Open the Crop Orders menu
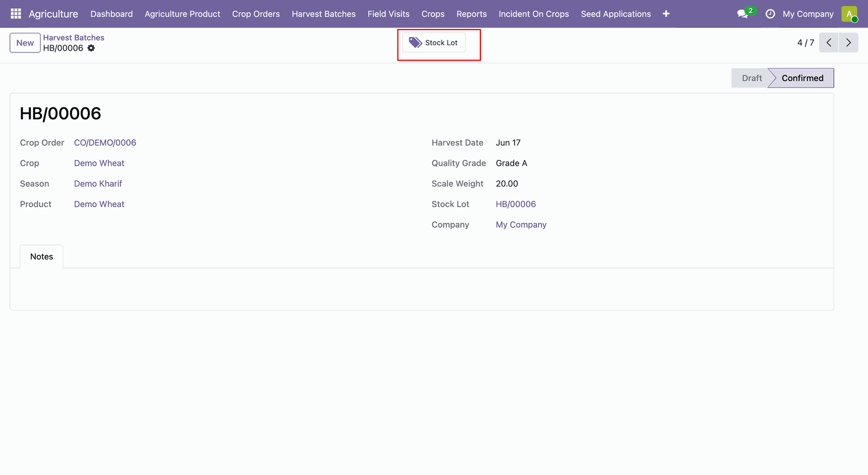 click(256, 14)
